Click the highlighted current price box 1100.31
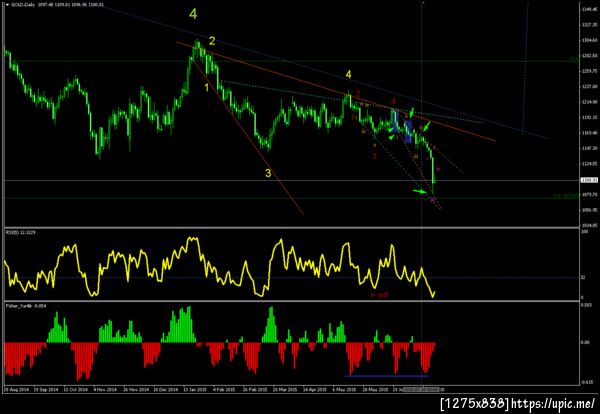 [x=589, y=180]
